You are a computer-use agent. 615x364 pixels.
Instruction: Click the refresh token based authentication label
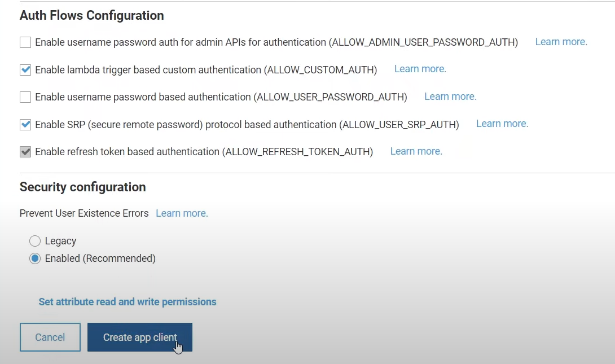204,152
